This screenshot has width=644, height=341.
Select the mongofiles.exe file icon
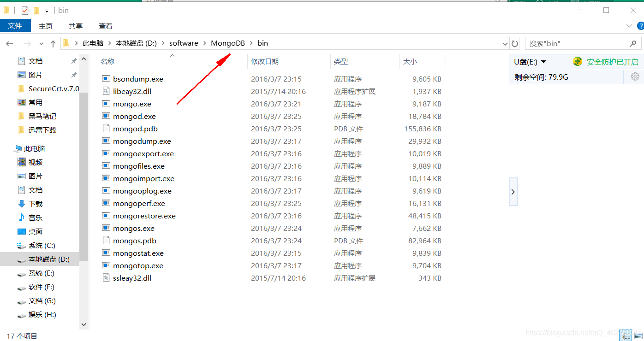[106, 166]
